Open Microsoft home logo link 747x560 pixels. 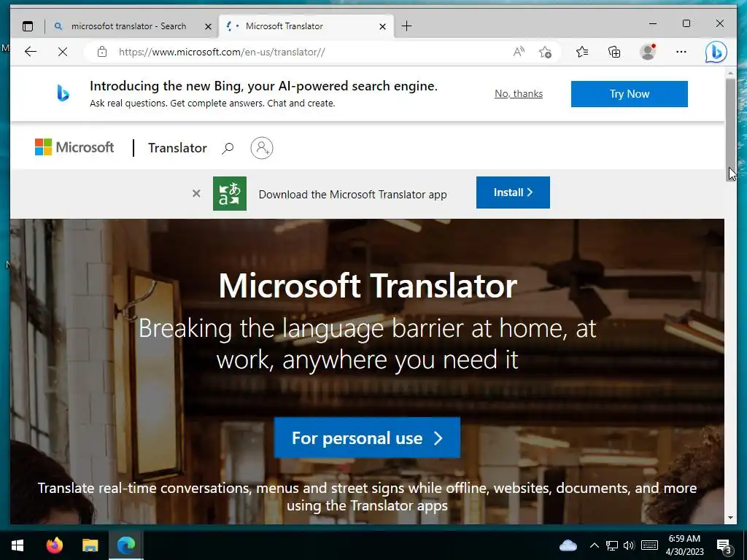[x=74, y=147]
